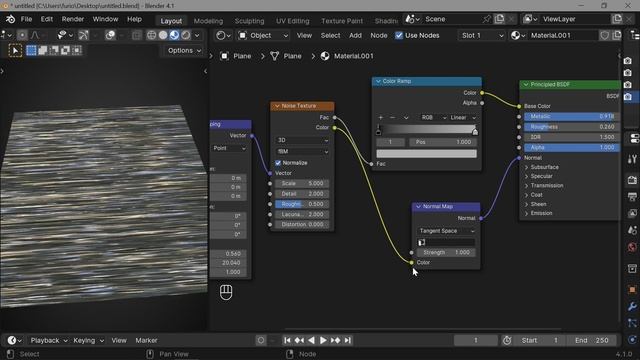Open the Render menu
This screenshot has width=640, height=360.
point(73,19)
